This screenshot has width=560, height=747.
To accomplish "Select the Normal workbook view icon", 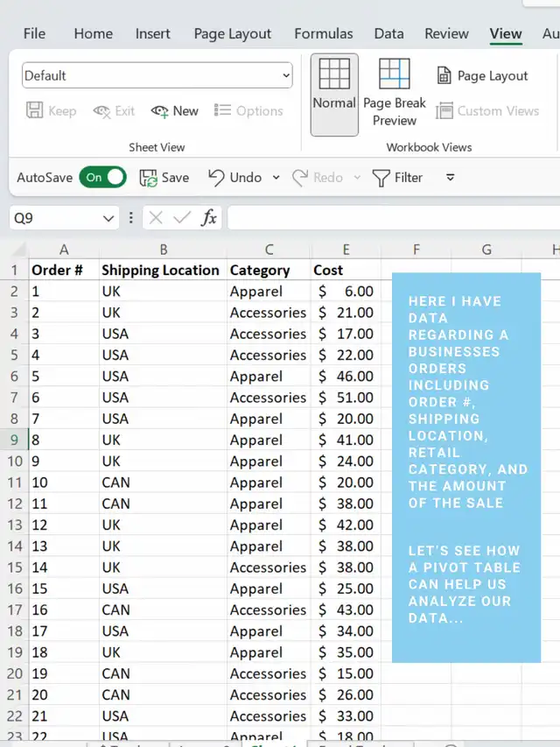I will tap(334, 75).
